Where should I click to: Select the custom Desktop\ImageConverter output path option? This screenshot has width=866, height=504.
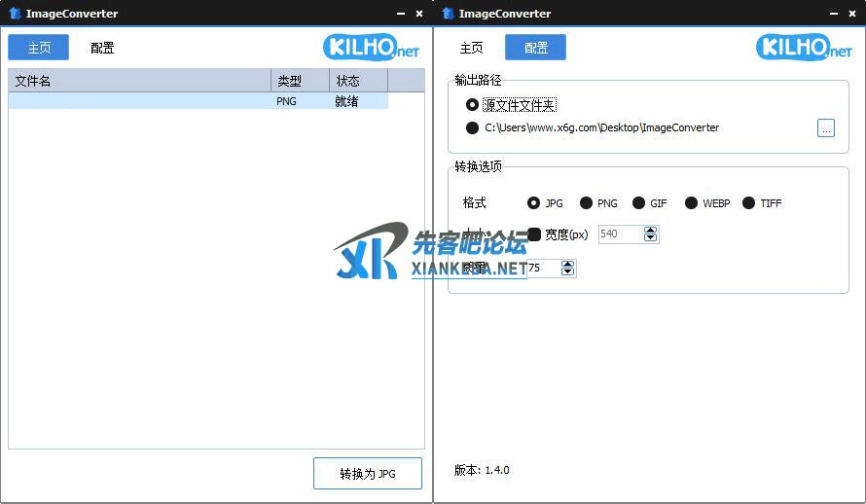click(473, 127)
